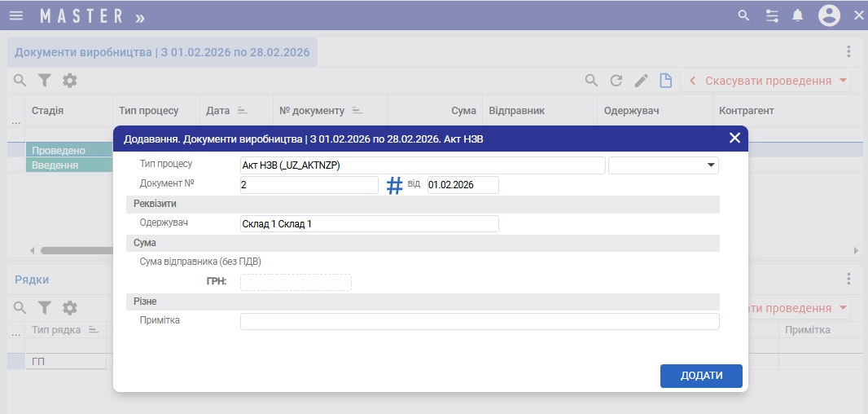
Task: Select the Документи виробництва tab
Action: (162, 52)
